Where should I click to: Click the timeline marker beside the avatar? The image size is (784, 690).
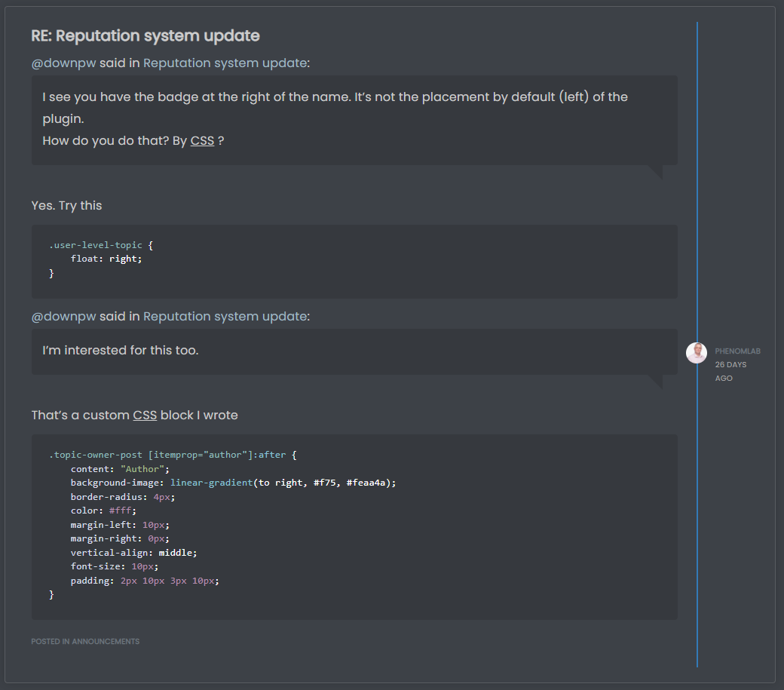coord(697,352)
